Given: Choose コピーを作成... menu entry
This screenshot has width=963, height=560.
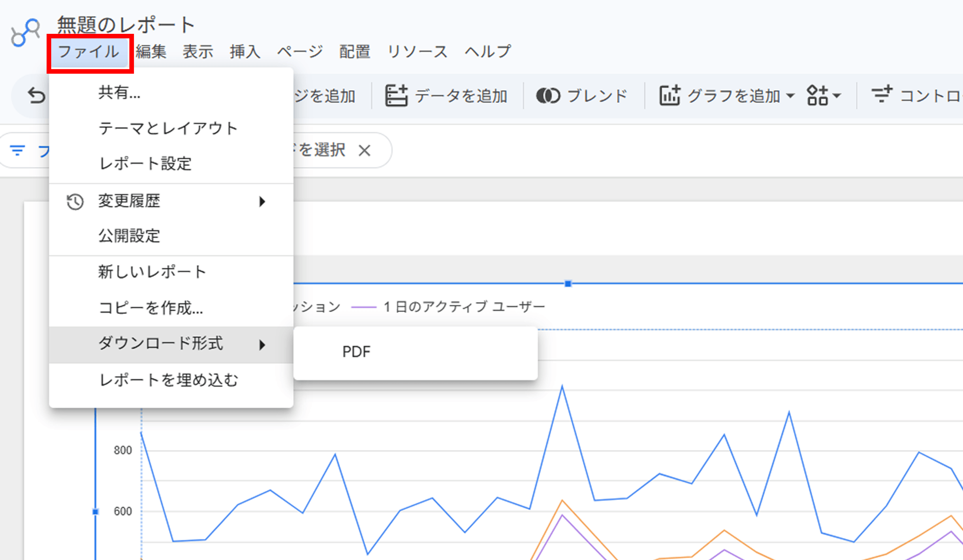Looking at the screenshot, I should tap(171, 308).
